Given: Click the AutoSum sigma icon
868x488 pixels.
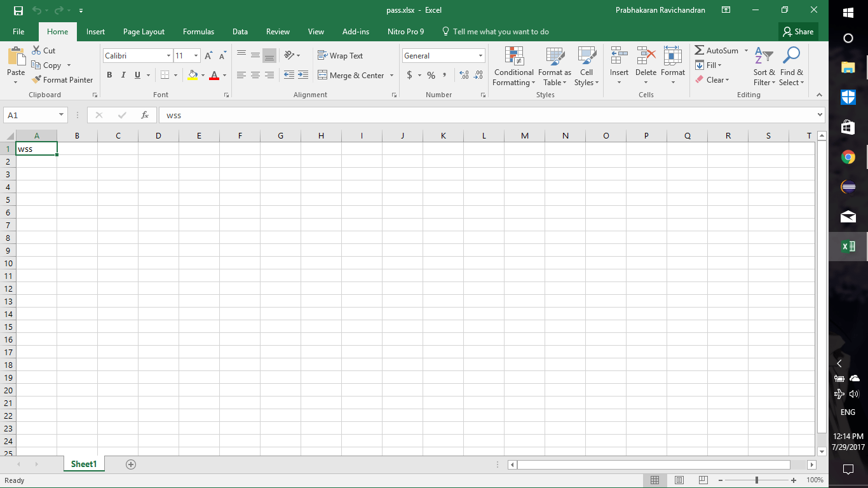Looking at the screenshot, I should (700, 51).
